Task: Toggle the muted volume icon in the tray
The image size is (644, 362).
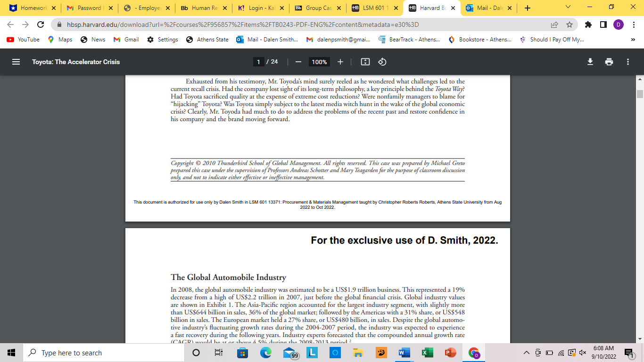Action: [583, 353]
